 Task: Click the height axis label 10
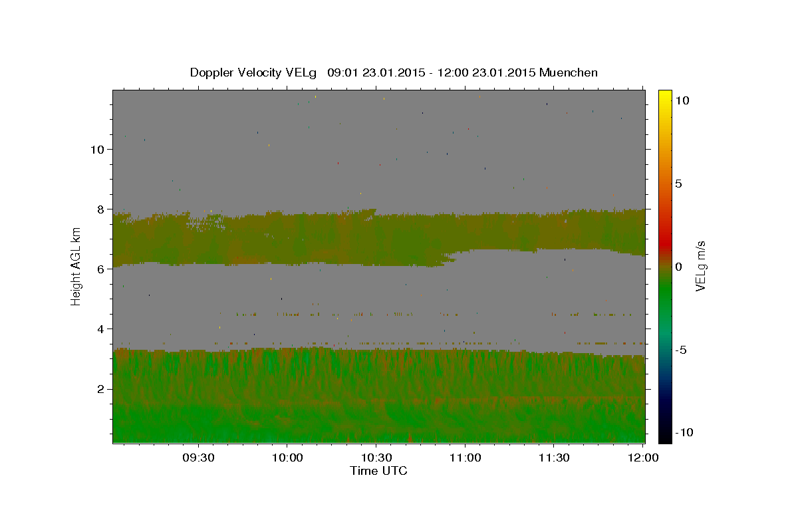pos(98,150)
